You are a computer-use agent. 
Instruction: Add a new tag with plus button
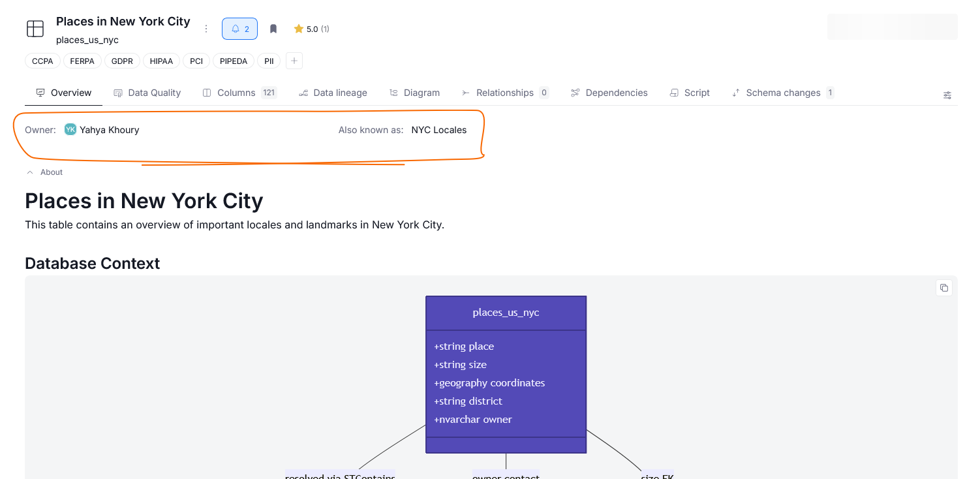click(x=294, y=61)
